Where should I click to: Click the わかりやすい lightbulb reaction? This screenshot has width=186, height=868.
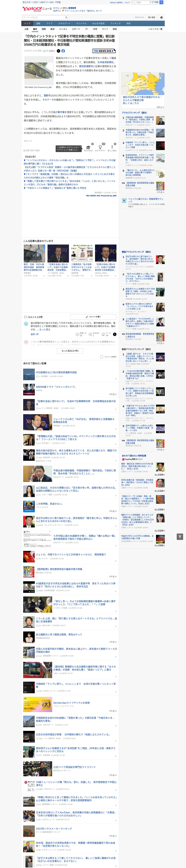100,147
